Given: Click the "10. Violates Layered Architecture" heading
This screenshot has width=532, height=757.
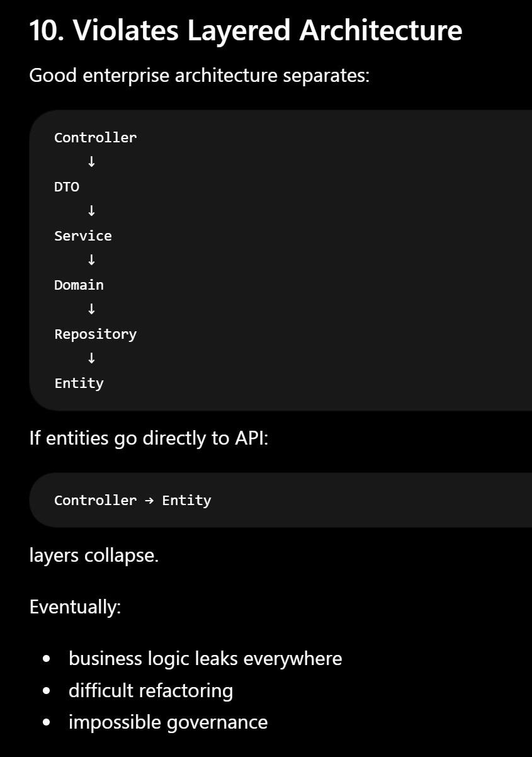Looking at the screenshot, I should (246, 31).
